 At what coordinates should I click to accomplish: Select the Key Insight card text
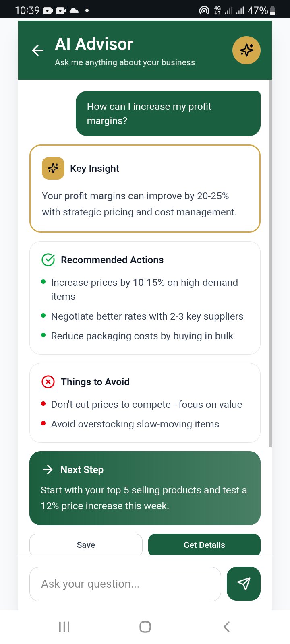(139, 204)
